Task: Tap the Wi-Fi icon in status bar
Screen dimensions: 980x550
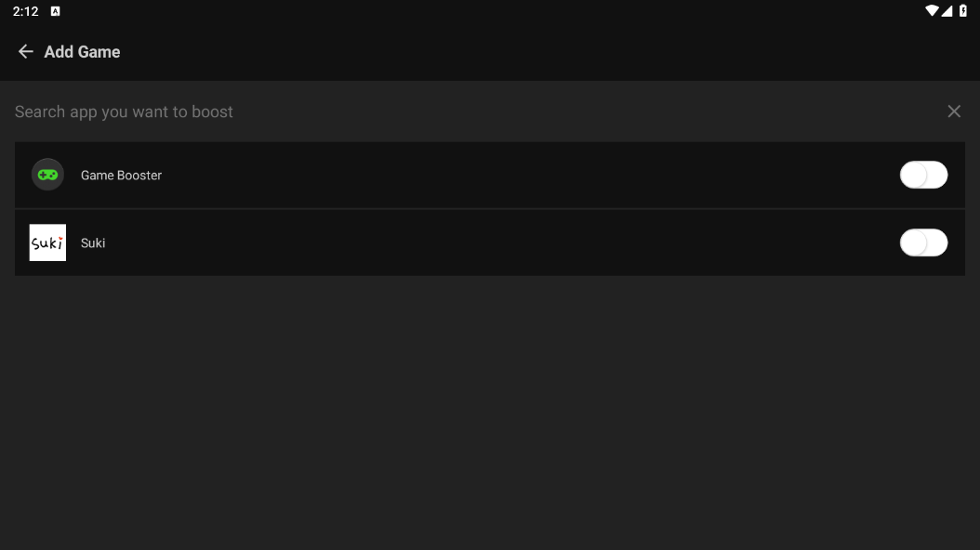Action: [932, 11]
